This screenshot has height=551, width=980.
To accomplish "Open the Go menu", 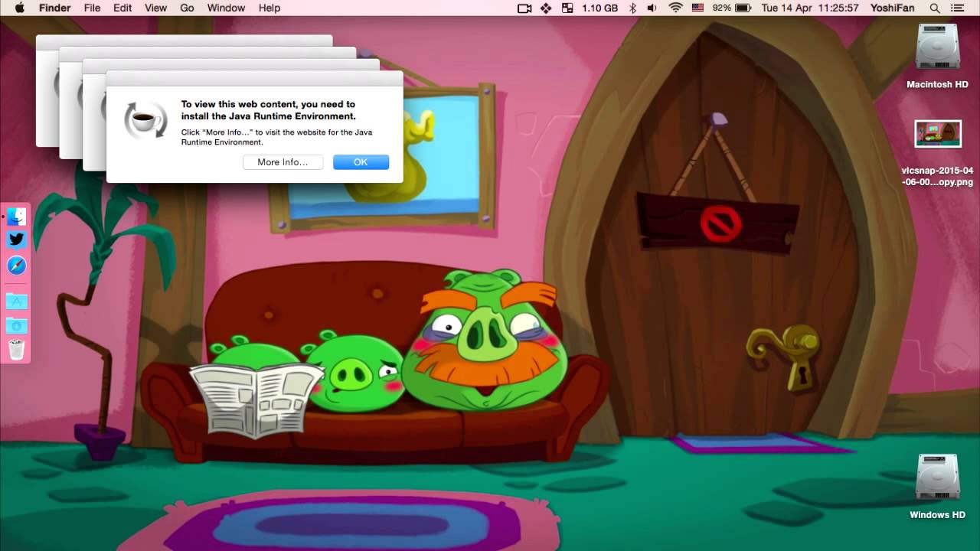I will coord(187,8).
